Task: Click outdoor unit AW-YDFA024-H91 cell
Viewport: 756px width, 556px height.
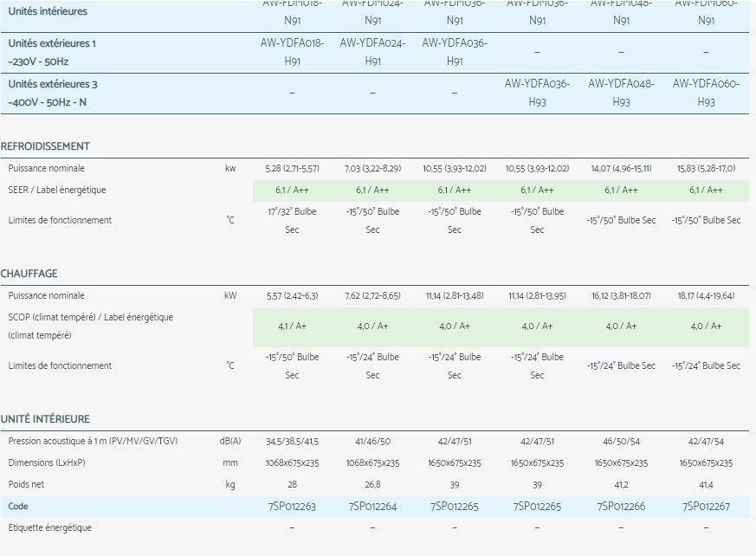Action: (x=372, y=52)
